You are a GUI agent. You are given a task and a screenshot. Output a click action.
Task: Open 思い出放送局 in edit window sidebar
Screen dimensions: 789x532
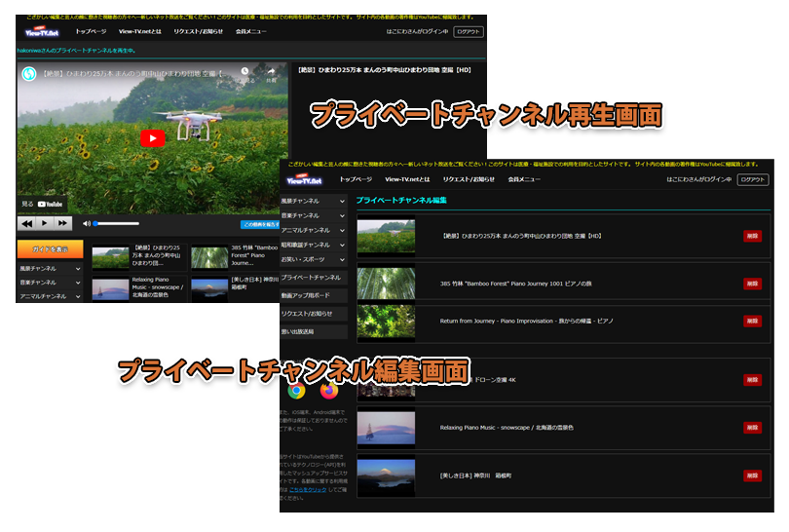click(x=314, y=331)
